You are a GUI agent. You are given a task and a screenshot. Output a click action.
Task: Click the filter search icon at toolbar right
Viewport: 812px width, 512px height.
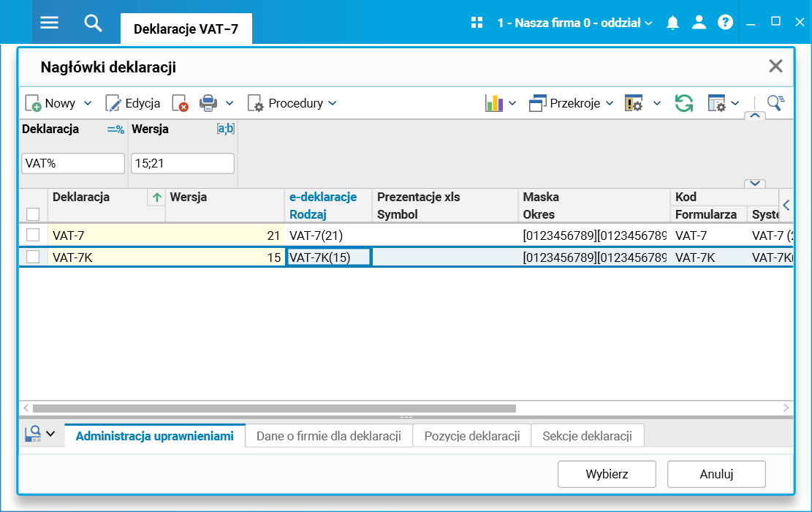tap(775, 103)
